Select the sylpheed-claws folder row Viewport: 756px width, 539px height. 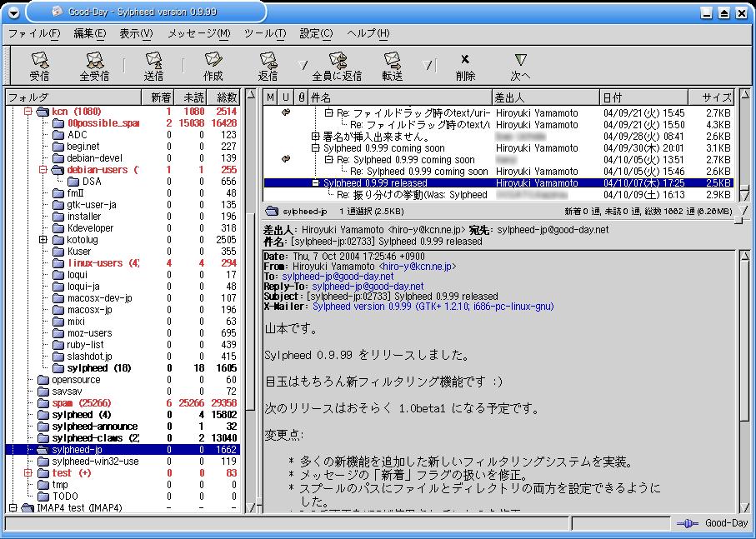[x=123, y=438]
